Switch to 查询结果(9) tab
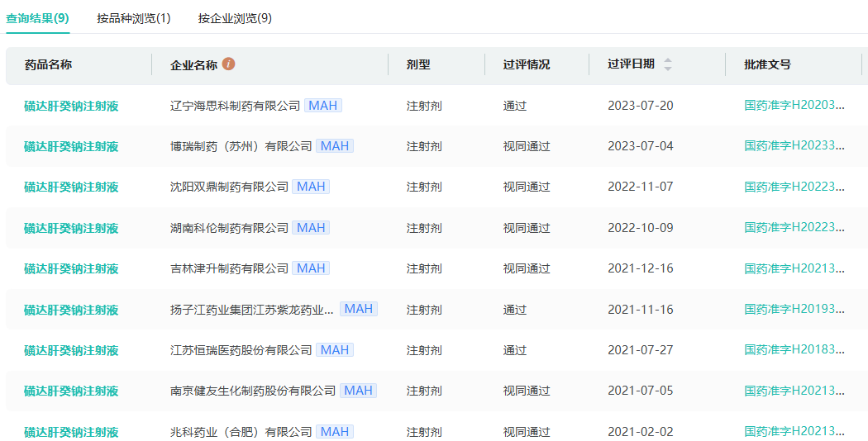 38,18
